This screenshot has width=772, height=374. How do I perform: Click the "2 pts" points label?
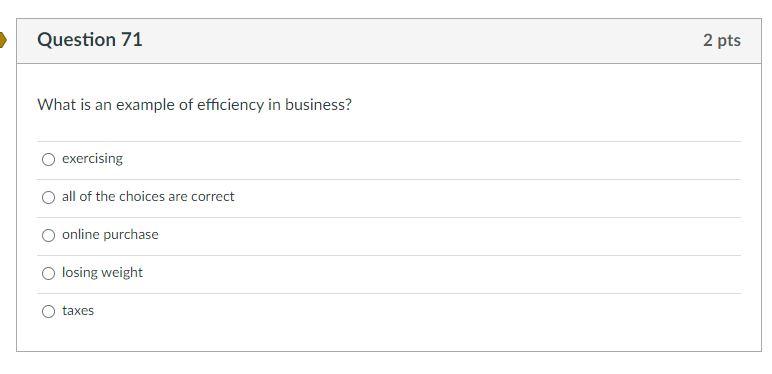(722, 40)
